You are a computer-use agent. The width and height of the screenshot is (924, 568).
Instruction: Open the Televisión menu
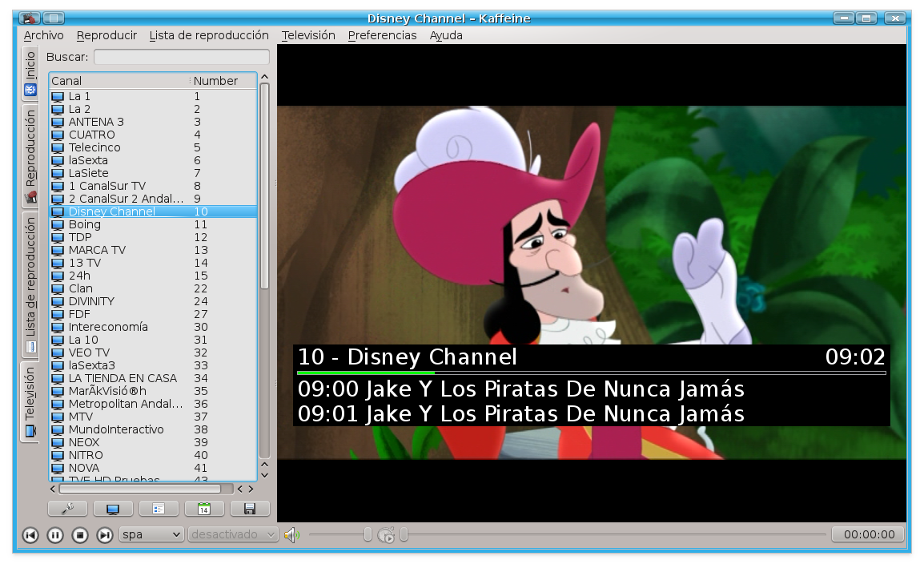pyautogui.click(x=308, y=35)
